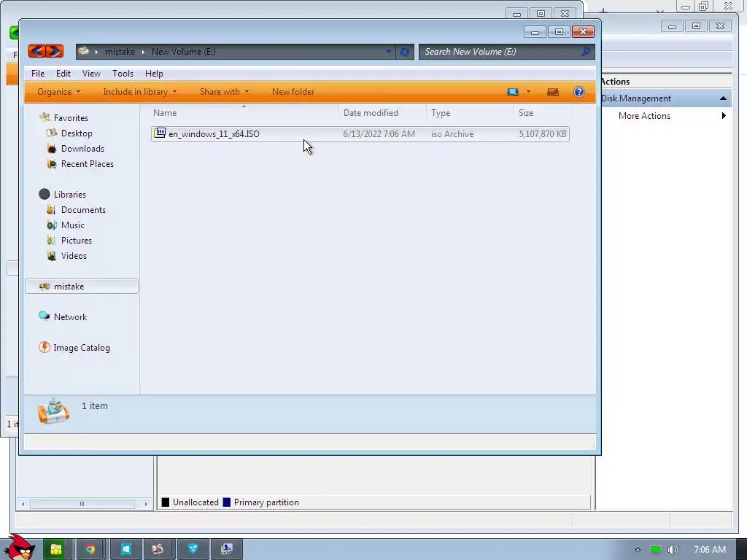Click the Libraries icon in navigation pane

(x=44, y=194)
